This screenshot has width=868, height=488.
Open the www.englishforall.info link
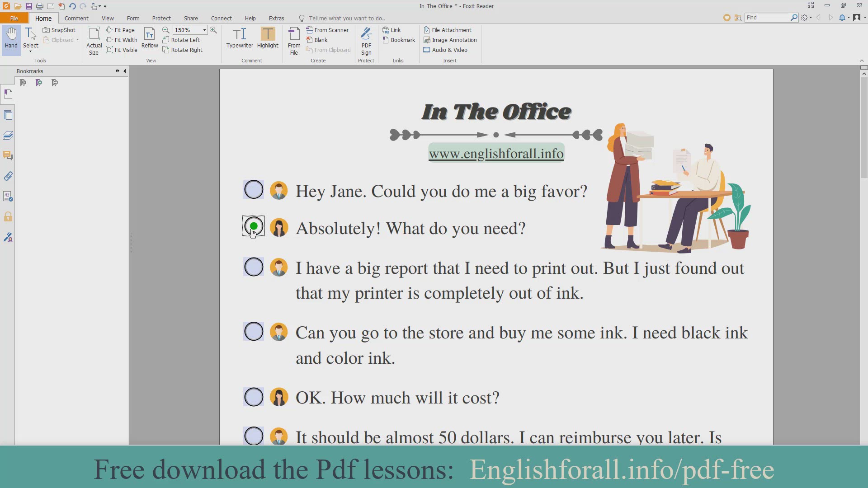point(496,154)
